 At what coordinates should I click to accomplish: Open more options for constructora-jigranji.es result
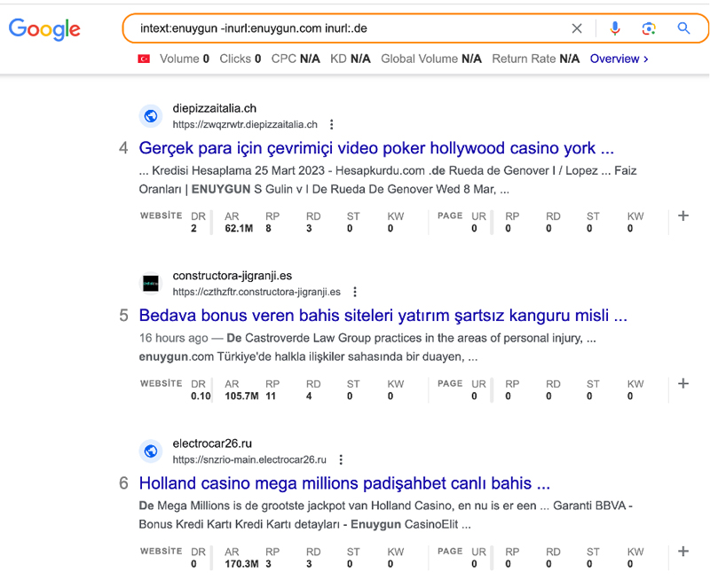pyautogui.click(x=355, y=292)
